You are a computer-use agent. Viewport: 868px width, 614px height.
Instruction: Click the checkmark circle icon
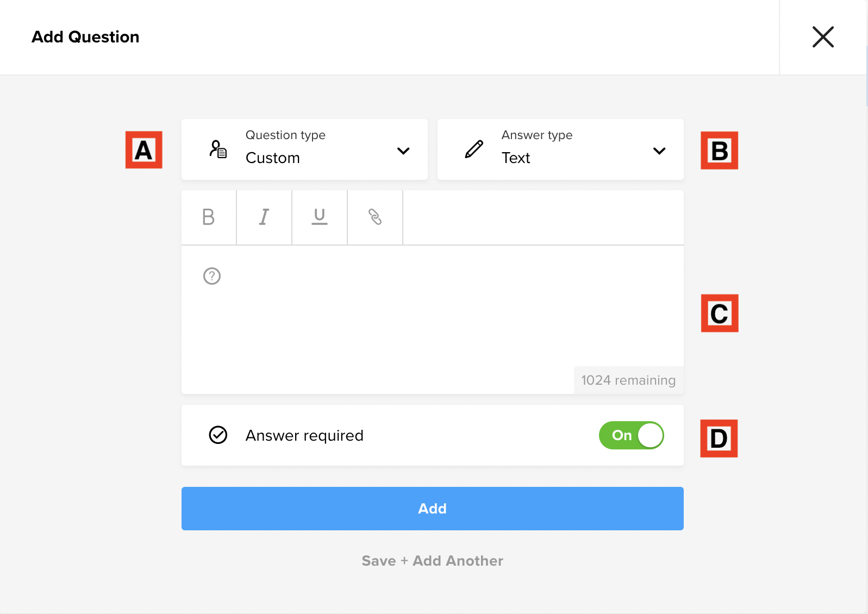(218, 435)
